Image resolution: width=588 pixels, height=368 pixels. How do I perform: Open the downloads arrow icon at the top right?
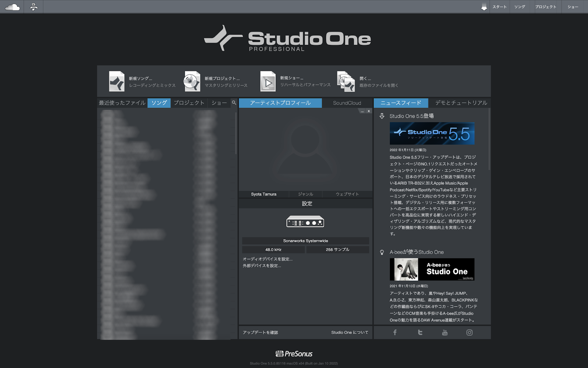pos(484,7)
